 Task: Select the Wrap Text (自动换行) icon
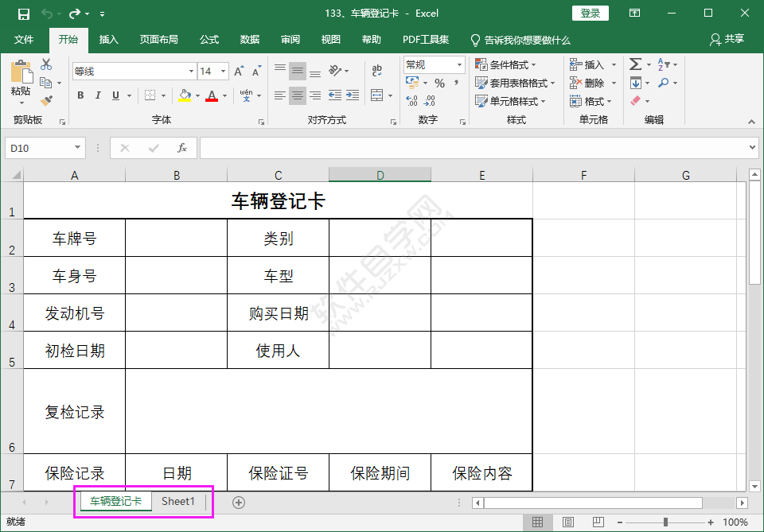tap(376, 68)
